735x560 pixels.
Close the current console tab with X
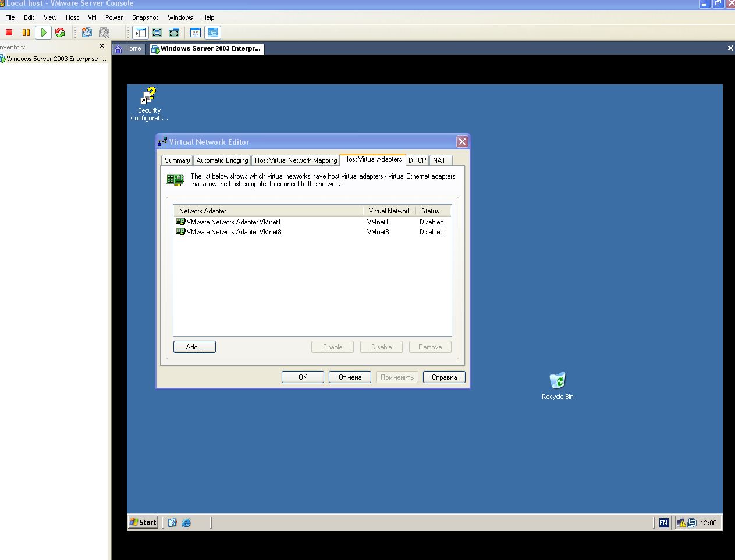click(730, 48)
